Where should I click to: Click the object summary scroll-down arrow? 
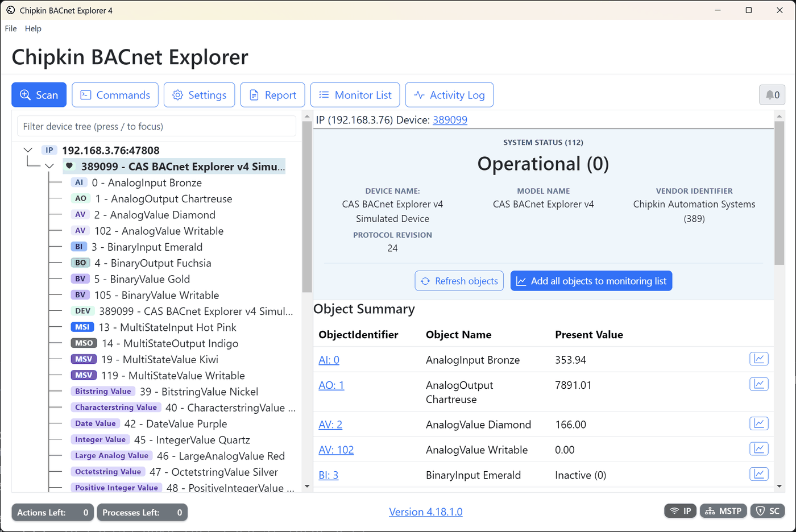tap(779, 487)
